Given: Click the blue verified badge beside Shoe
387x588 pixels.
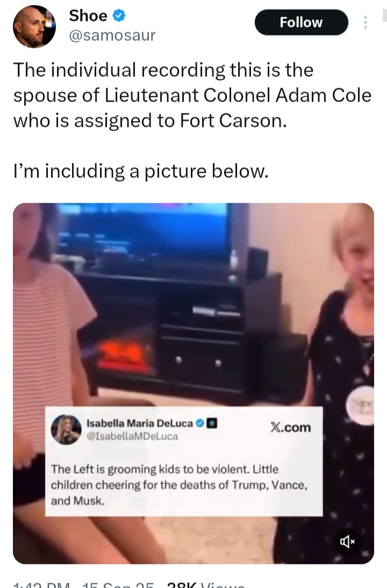Looking at the screenshot, I should pyautogui.click(x=119, y=16).
